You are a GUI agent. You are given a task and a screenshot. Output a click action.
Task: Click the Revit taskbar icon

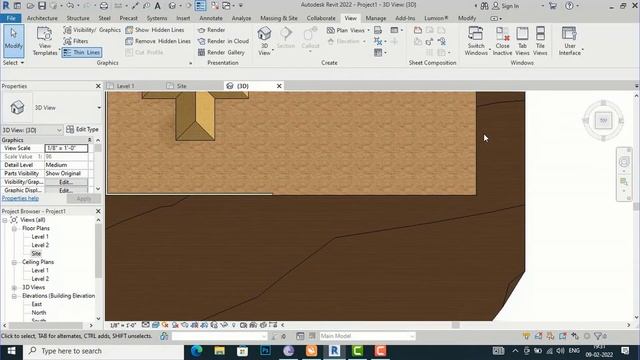pyautogui.click(x=334, y=351)
